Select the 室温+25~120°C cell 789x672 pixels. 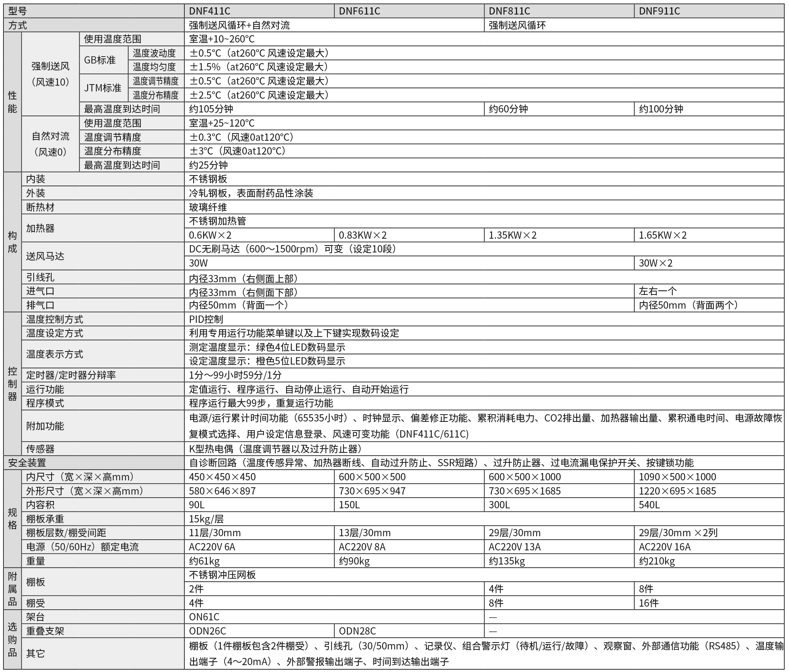[484, 123]
